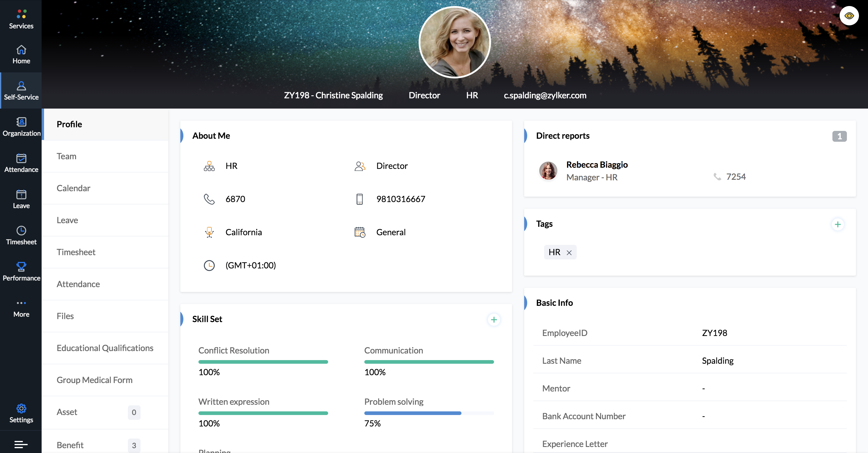Open the Timesheet icon panel
This screenshot has width=868, height=453.
pos(21,236)
